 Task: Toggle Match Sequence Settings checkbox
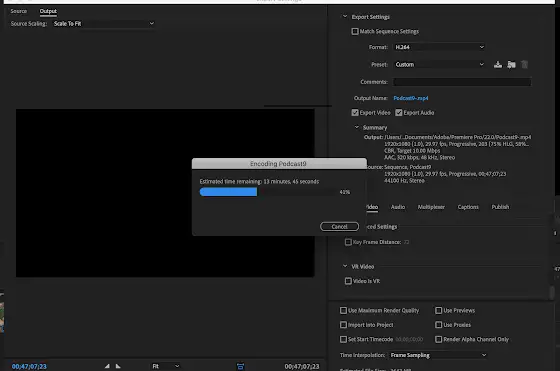pyautogui.click(x=355, y=31)
